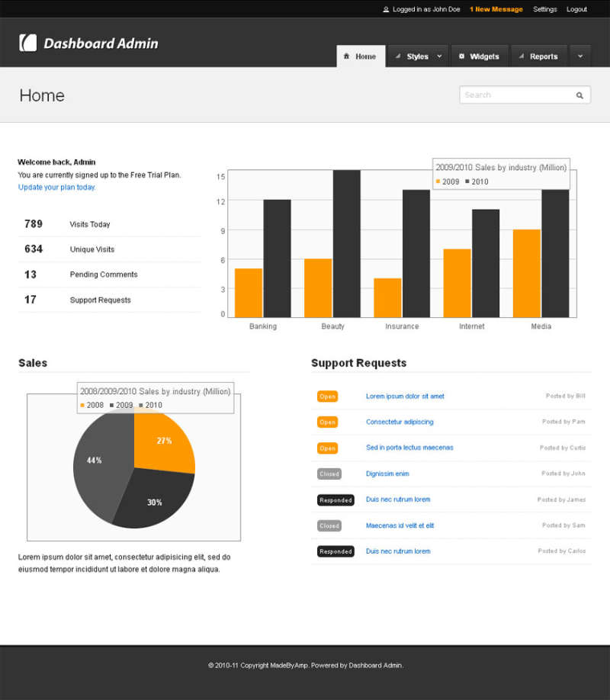Open the overflow chevron tab after Reports
This screenshot has height=700, width=610.
click(580, 56)
